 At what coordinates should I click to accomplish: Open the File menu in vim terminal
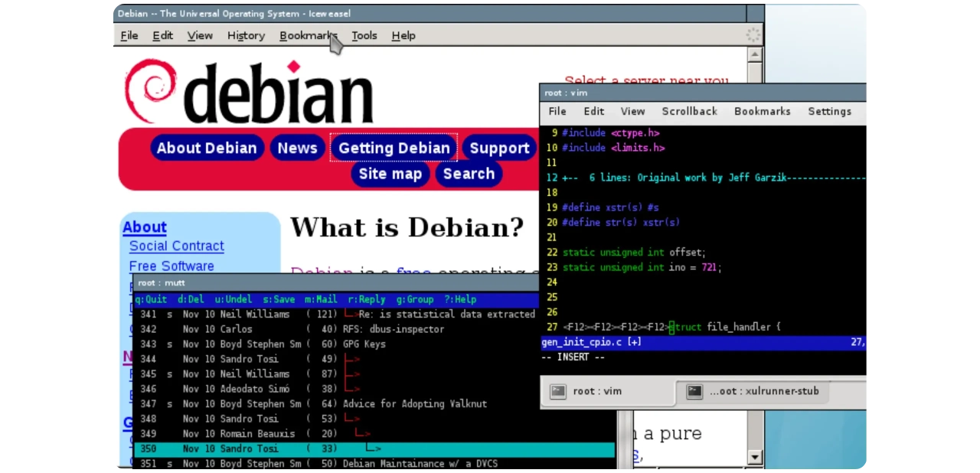tap(557, 111)
